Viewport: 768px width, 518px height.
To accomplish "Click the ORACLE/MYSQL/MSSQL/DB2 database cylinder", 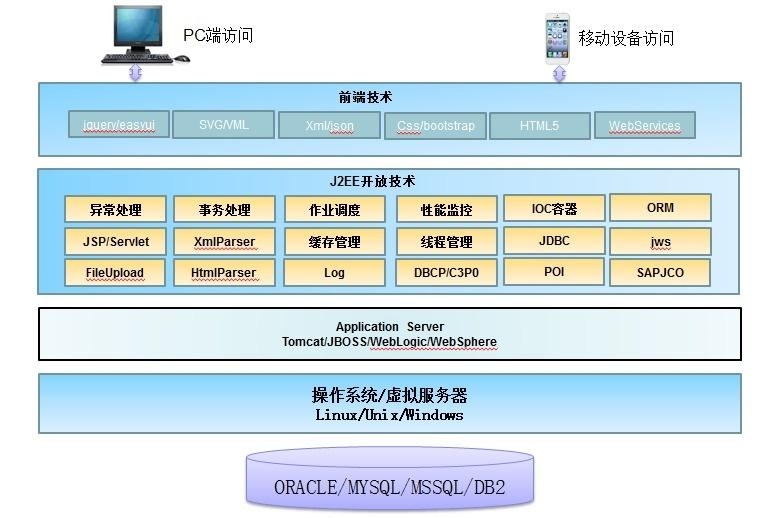I will 390,480.
